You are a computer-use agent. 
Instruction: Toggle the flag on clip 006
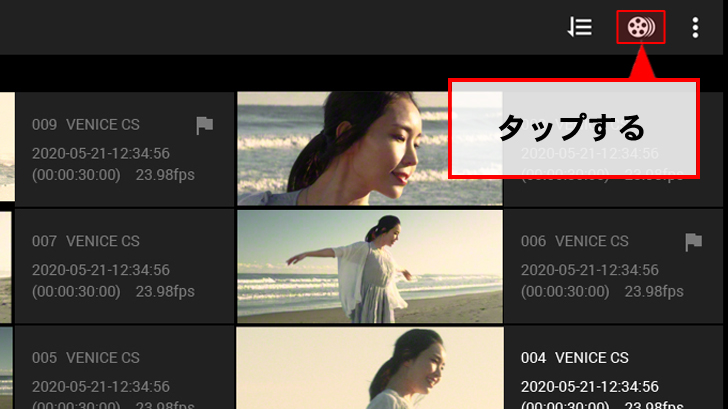pos(693,242)
